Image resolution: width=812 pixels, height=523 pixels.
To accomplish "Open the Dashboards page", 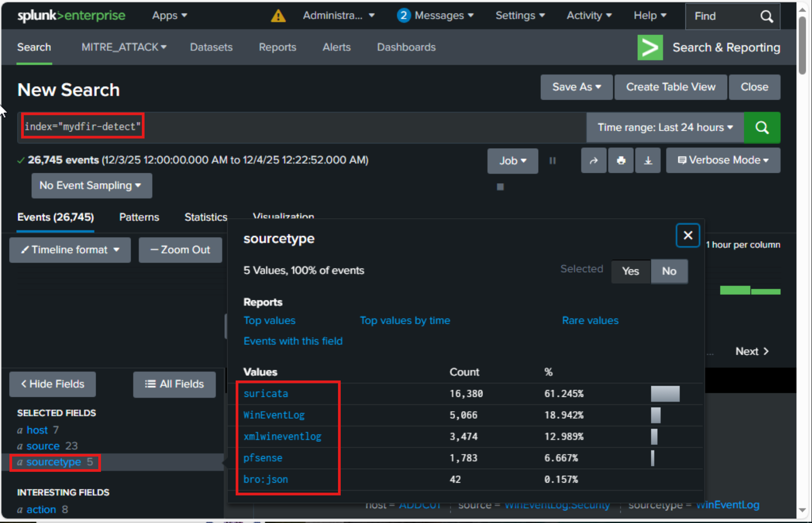I will pyautogui.click(x=406, y=47).
